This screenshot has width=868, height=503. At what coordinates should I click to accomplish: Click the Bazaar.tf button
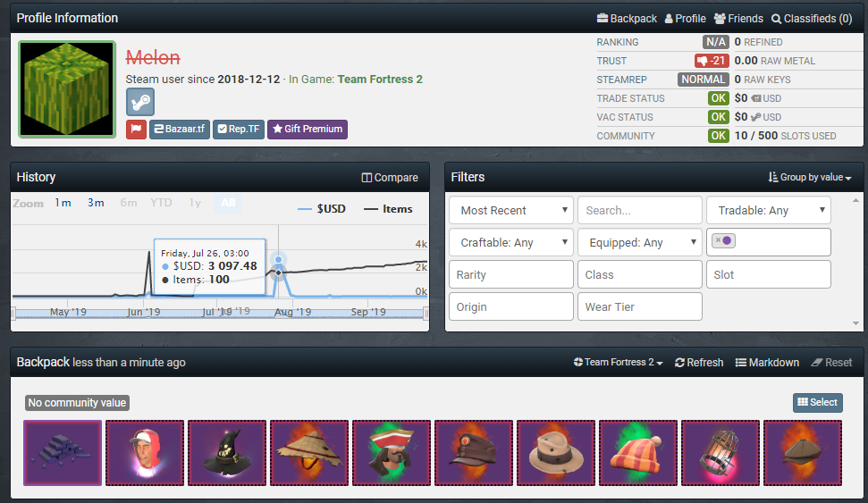point(180,129)
